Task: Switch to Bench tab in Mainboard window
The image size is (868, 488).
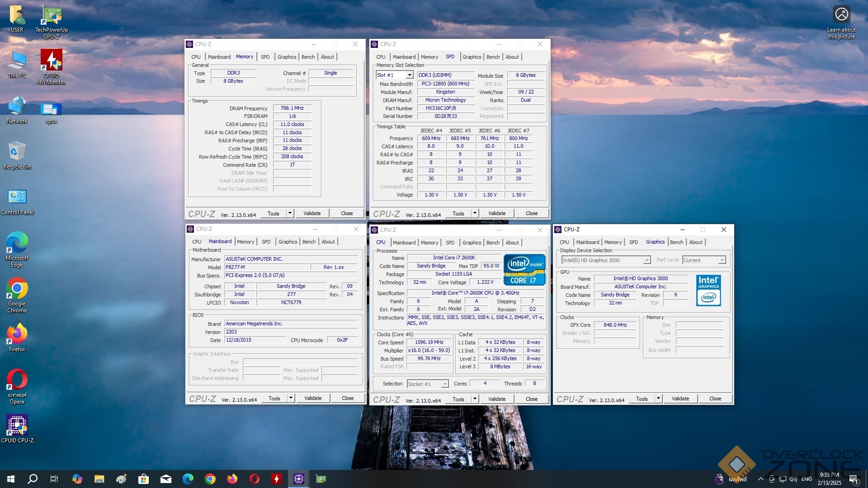Action: 309,242
